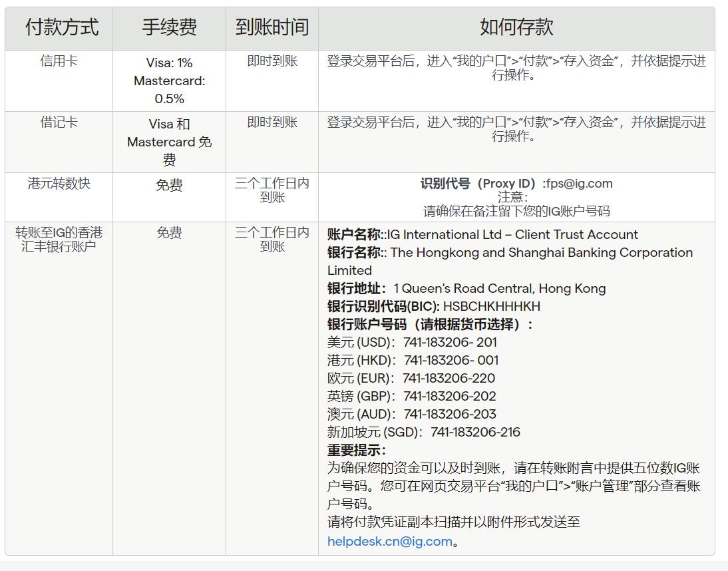Select deposit instructions in the 信用卡 row
The width and height of the screenshot is (728, 571).
(517, 68)
